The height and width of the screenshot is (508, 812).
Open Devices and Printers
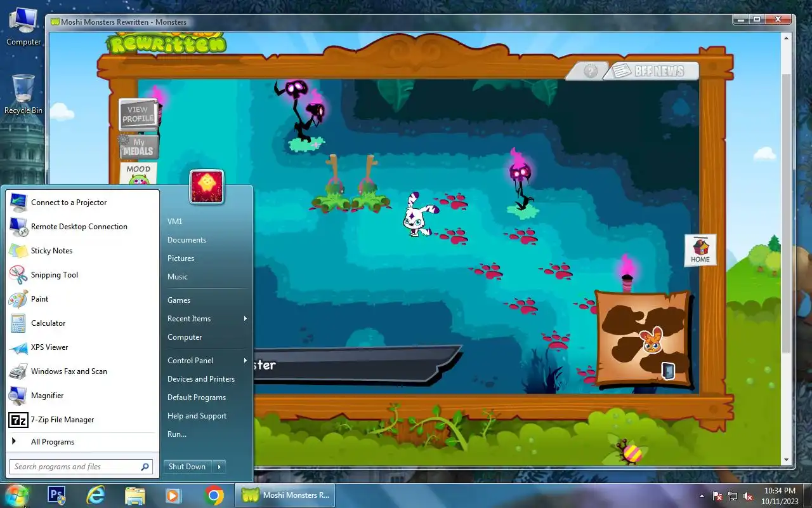tap(207, 379)
